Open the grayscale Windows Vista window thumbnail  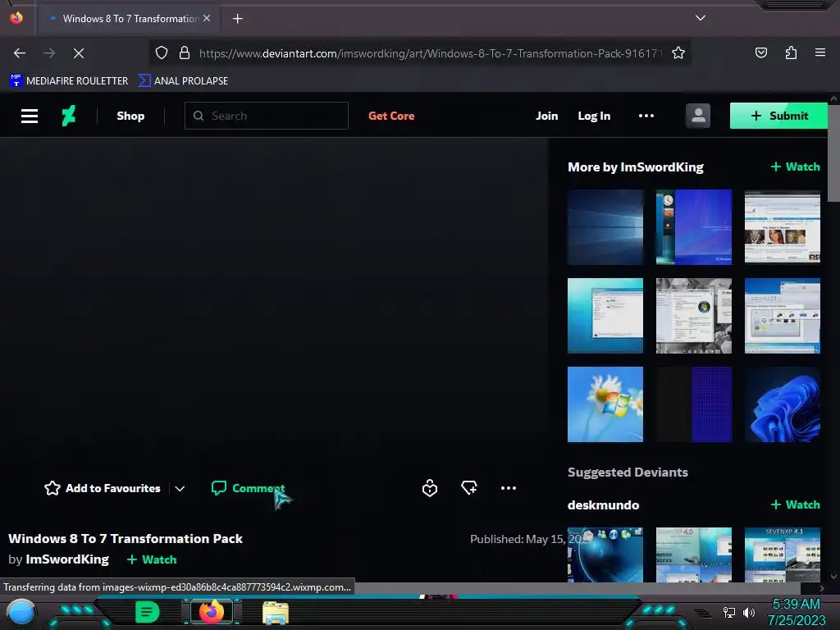[694, 316]
